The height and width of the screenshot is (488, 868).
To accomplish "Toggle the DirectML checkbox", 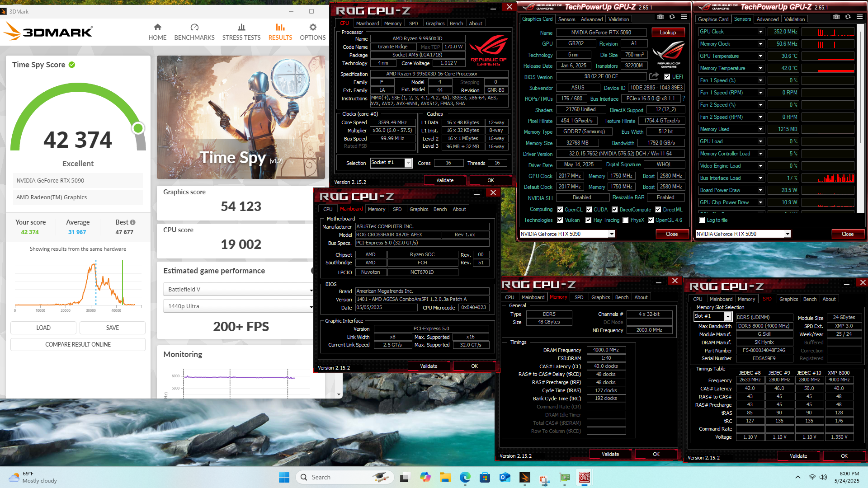I will pos(658,210).
